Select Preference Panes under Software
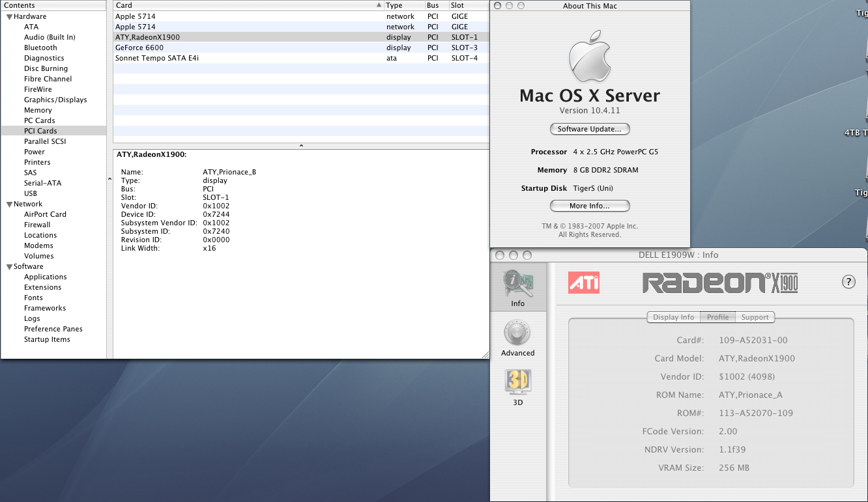Viewport: 868px width, 502px height. click(x=53, y=329)
